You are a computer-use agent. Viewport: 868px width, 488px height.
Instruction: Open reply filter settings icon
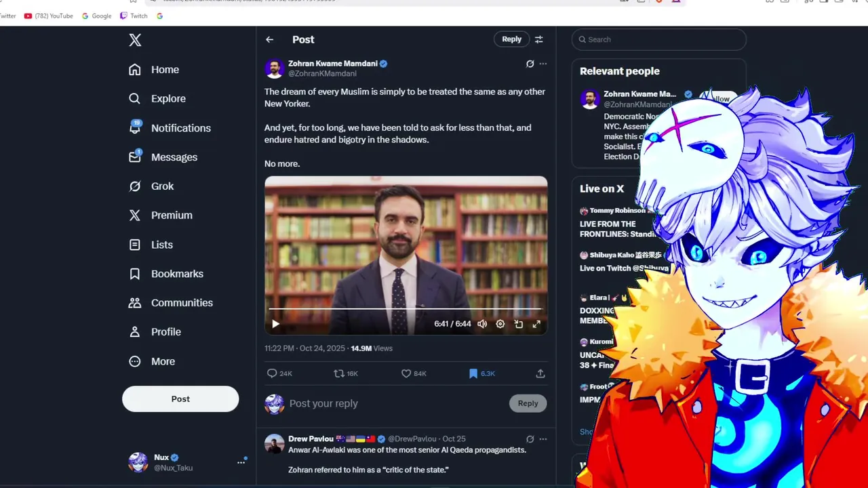539,39
